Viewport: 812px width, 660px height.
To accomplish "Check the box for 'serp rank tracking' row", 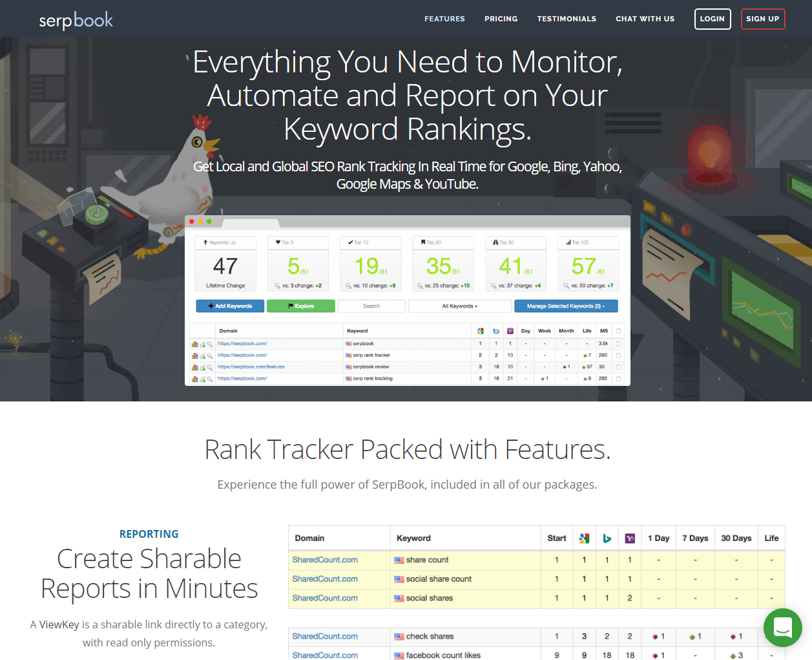I will 618,379.
